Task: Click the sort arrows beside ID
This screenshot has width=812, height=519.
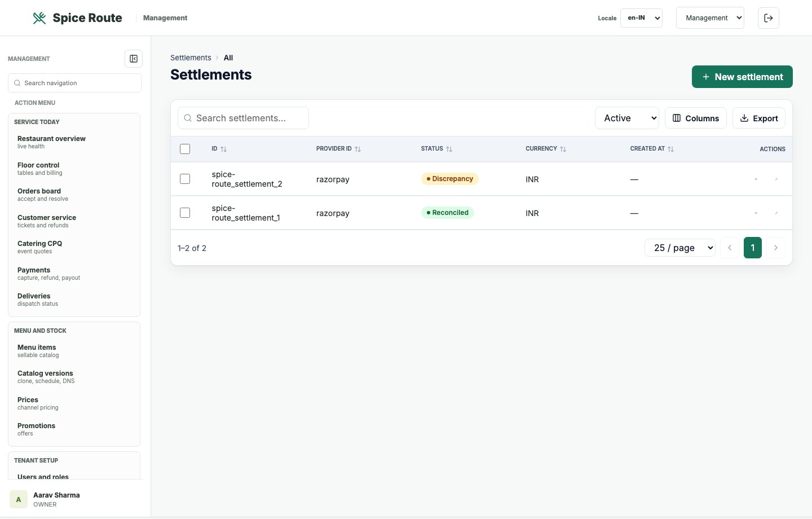Action: (x=224, y=149)
